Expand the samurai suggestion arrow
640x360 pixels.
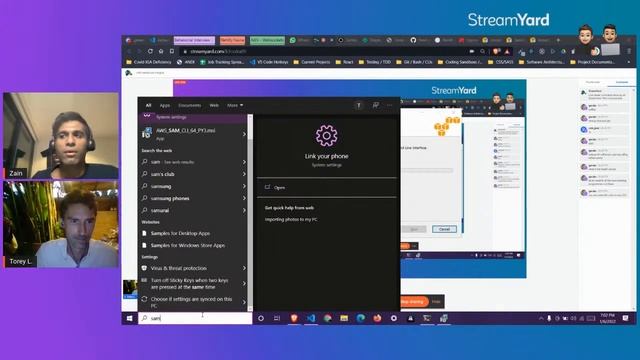pyautogui.click(x=244, y=211)
